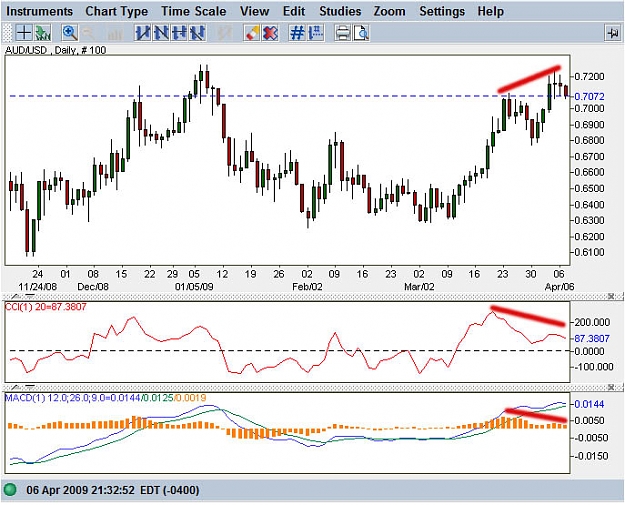Click the green arrow chart toolbar icon
625x505 pixels.
tap(42, 33)
